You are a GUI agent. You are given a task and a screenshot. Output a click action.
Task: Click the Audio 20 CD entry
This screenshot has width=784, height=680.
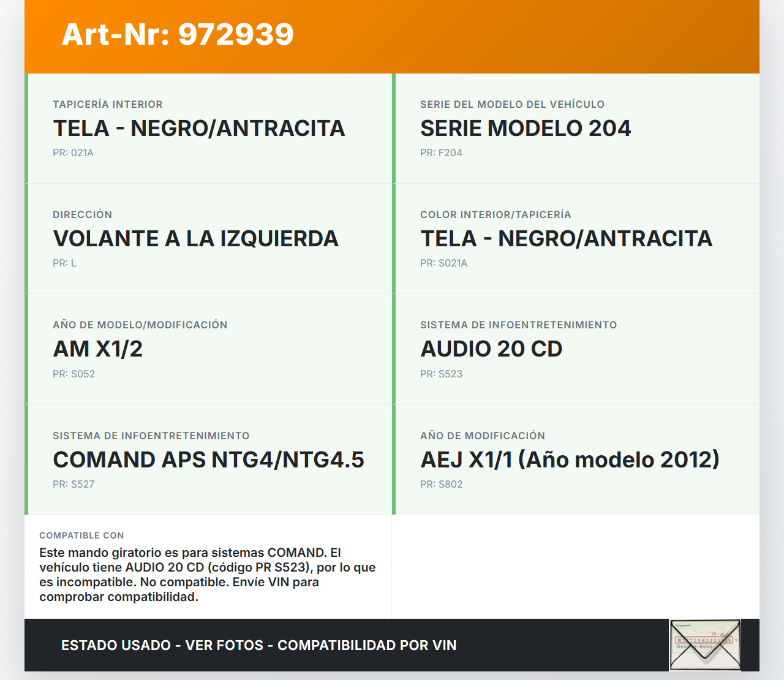tap(576, 349)
